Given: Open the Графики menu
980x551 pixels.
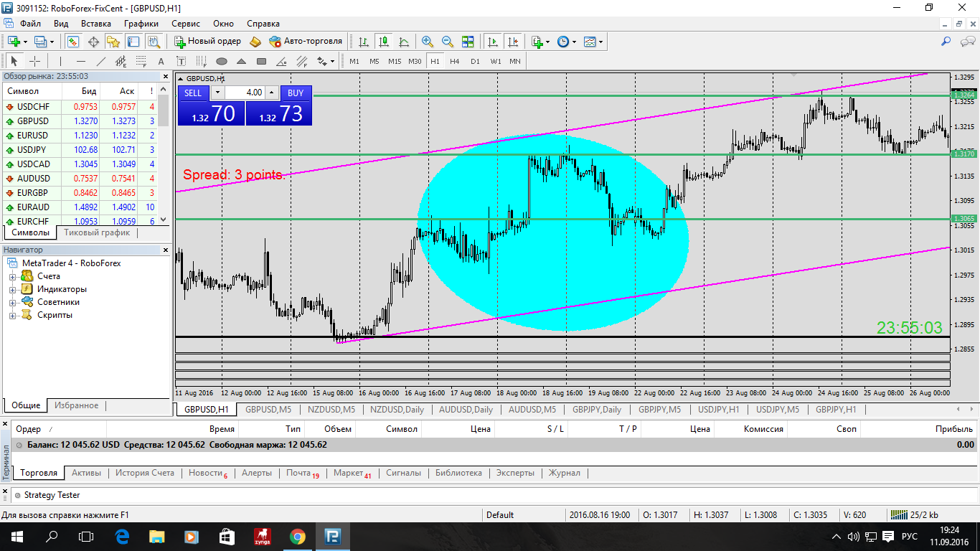Looking at the screenshot, I should tap(141, 24).
